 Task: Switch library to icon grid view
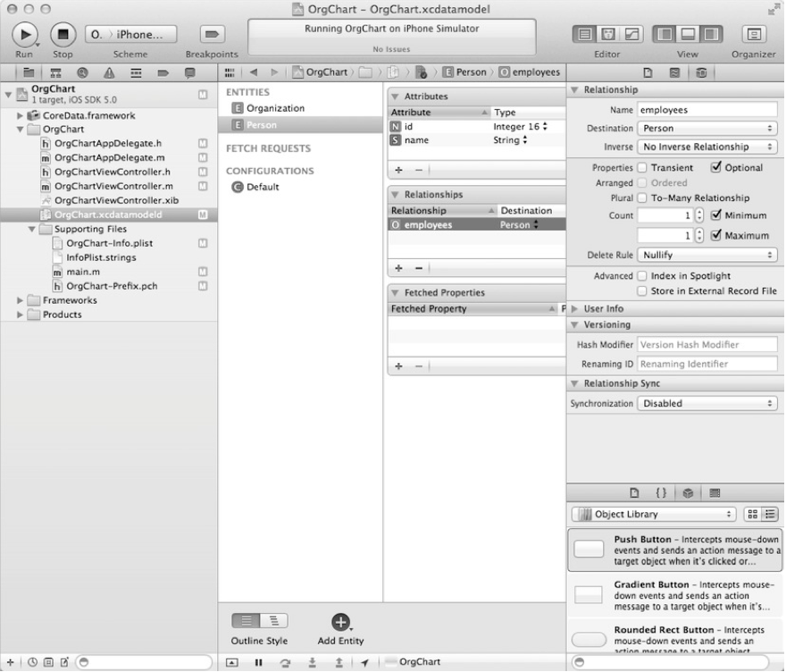(x=752, y=514)
